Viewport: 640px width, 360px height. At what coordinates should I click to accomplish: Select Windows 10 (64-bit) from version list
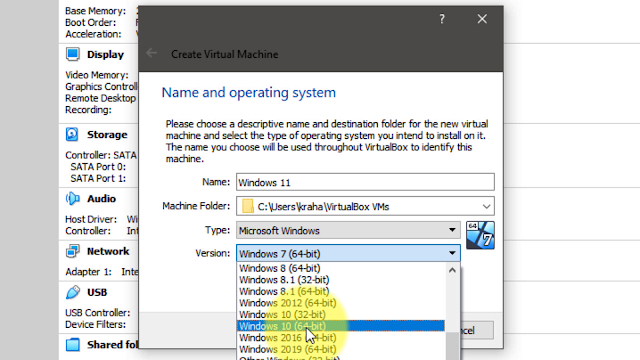click(341, 326)
